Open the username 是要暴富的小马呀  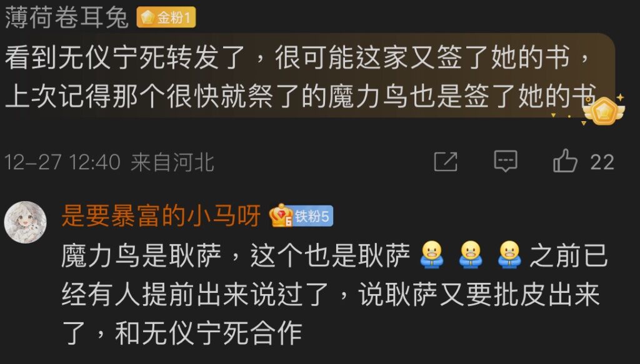point(161,215)
